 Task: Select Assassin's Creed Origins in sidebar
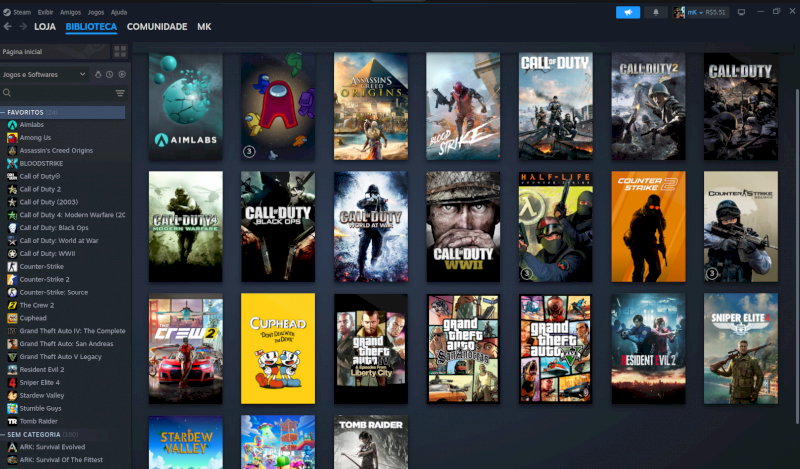click(x=56, y=151)
